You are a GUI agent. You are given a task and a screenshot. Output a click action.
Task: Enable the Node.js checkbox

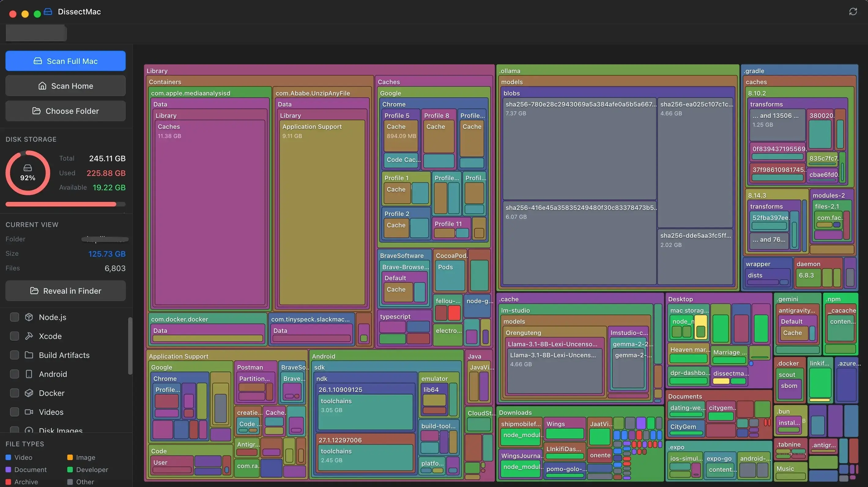click(x=14, y=317)
